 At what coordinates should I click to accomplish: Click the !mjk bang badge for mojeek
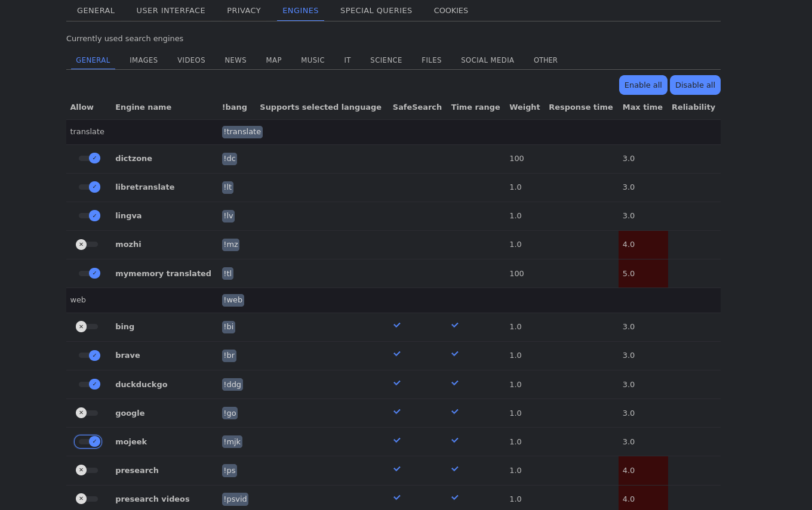pyautogui.click(x=232, y=441)
